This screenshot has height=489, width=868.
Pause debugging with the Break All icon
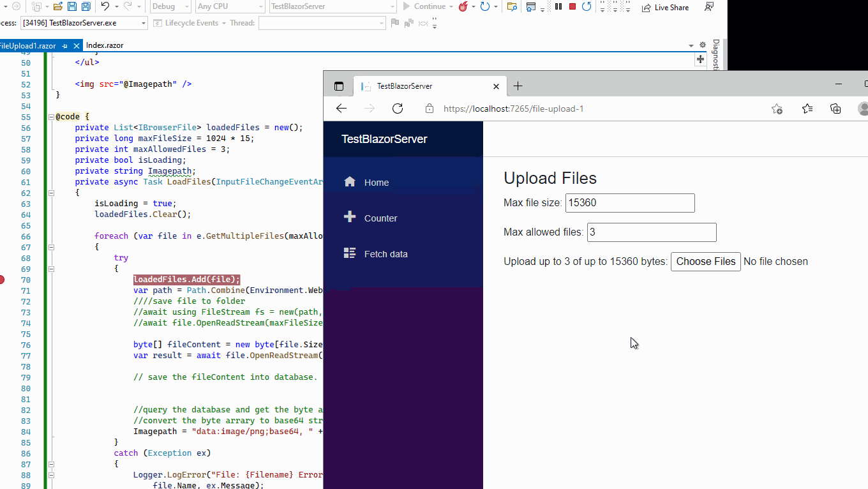558,6
